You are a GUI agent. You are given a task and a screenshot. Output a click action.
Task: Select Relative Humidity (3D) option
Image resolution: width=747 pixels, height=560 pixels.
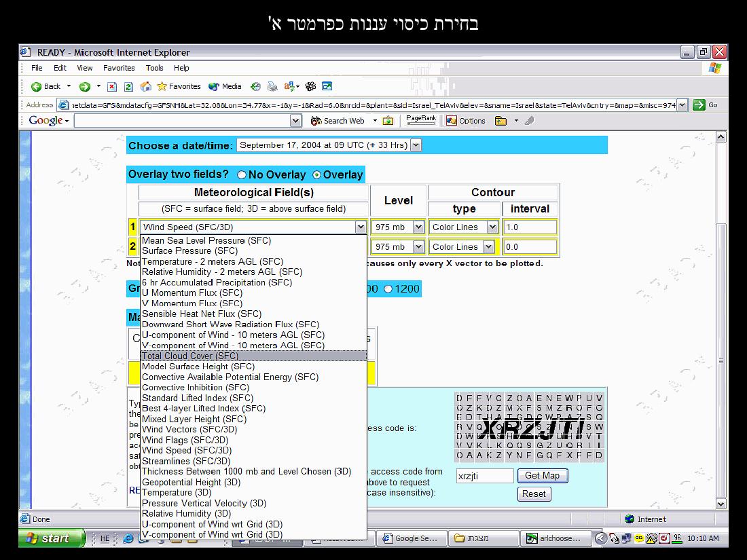coord(253,513)
